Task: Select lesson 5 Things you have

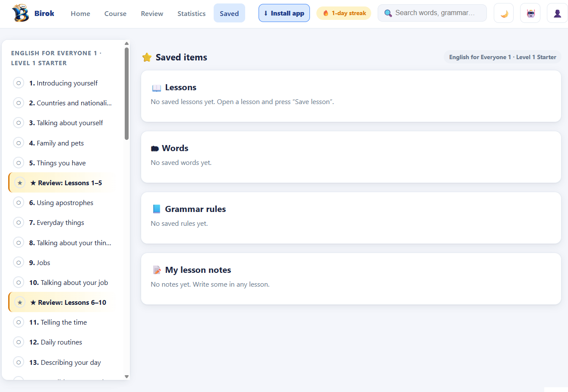Action: click(66, 163)
